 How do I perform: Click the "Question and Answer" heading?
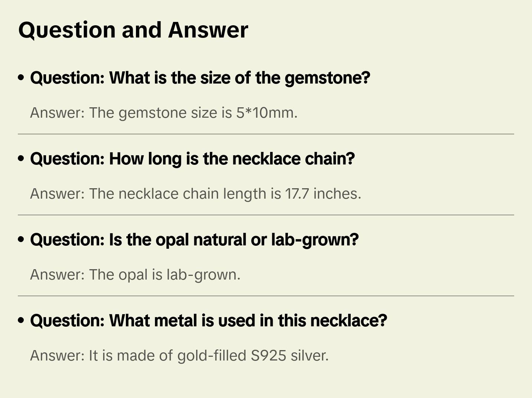pos(133,30)
